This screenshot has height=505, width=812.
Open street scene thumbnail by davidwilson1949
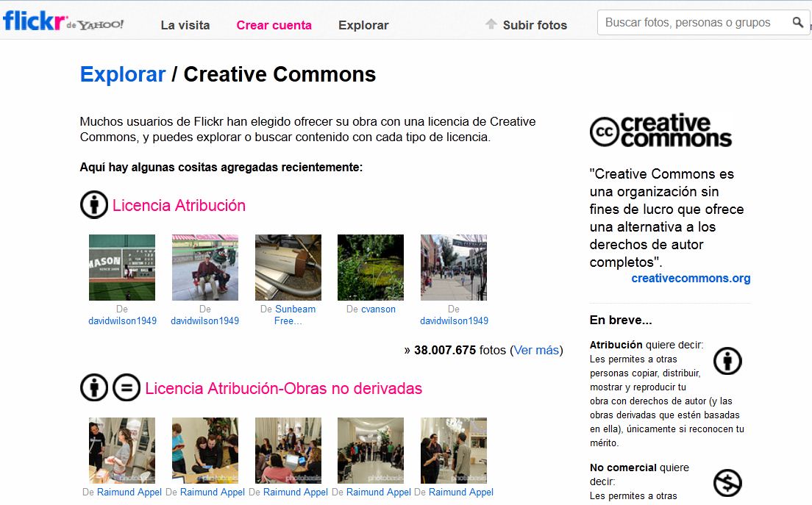coord(454,268)
